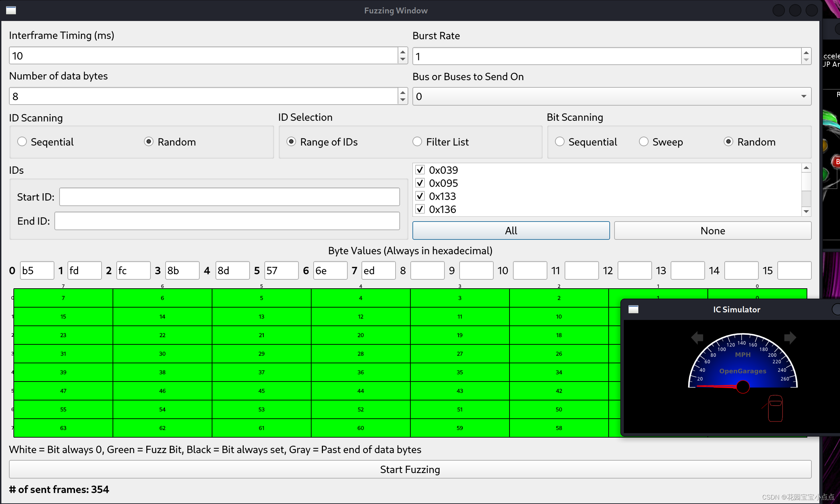Click the Start ID input field
Viewport: 840px width, 504px height.
pyautogui.click(x=229, y=196)
